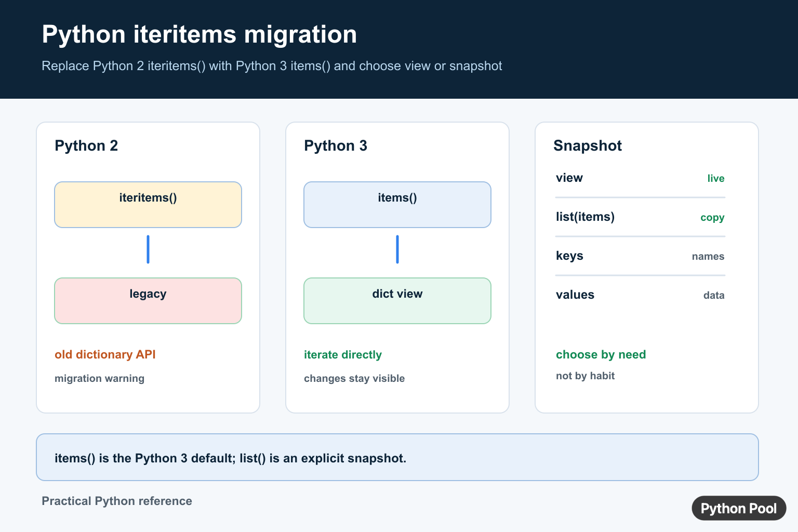Click the Python Pool badge
This screenshot has width=798, height=532.
(x=739, y=508)
